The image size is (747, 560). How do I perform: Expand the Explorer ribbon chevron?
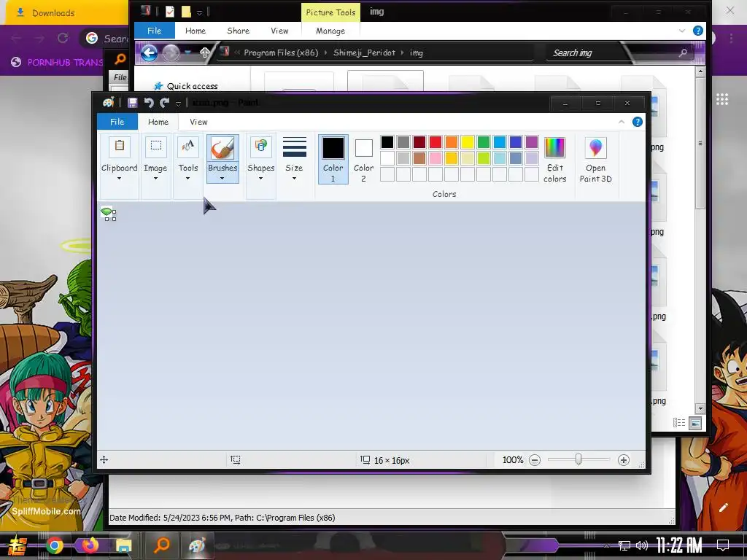point(682,31)
